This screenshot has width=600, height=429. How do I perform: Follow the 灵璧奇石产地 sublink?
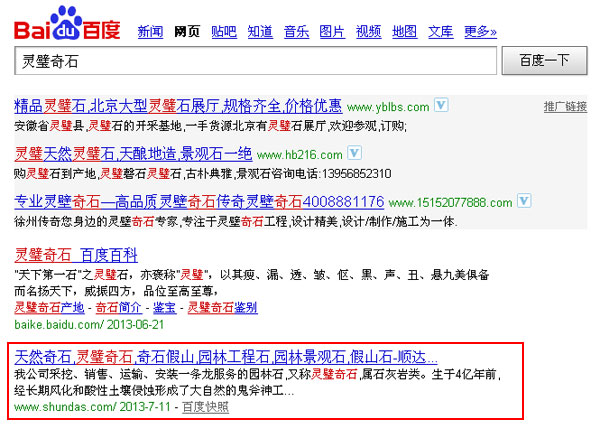[x=49, y=307]
